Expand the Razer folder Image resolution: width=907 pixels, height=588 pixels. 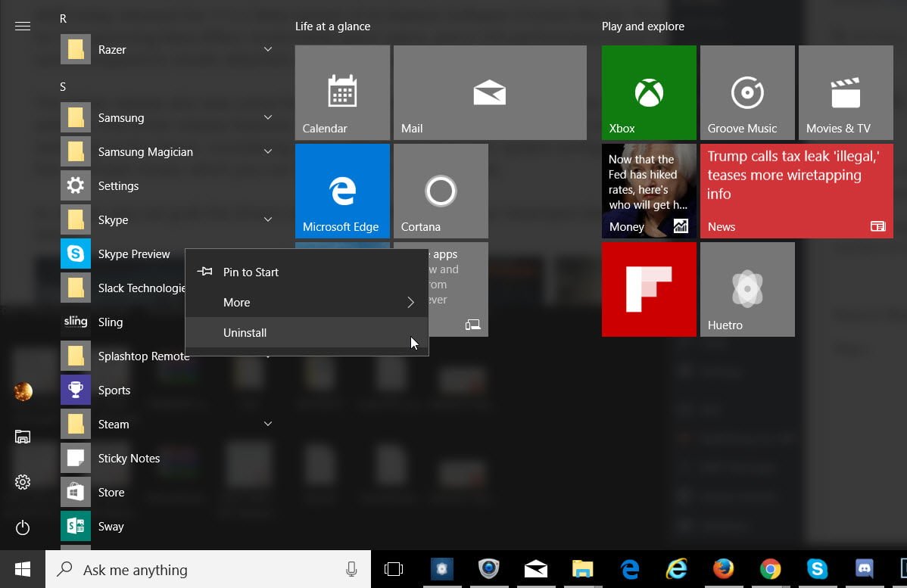[x=268, y=50]
